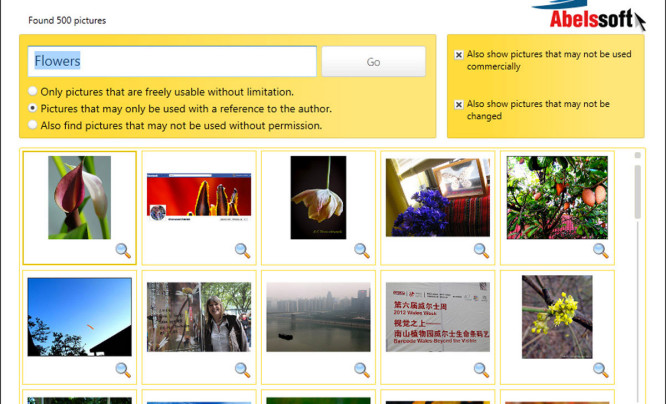Pick the yellow blossom branch thumbnail

click(x=557, y=317)
